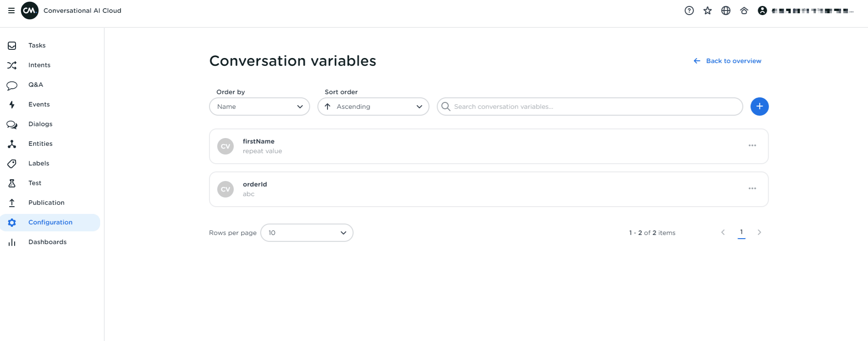Change the Ascending sort order dropdown

click(x=373, y=107)
